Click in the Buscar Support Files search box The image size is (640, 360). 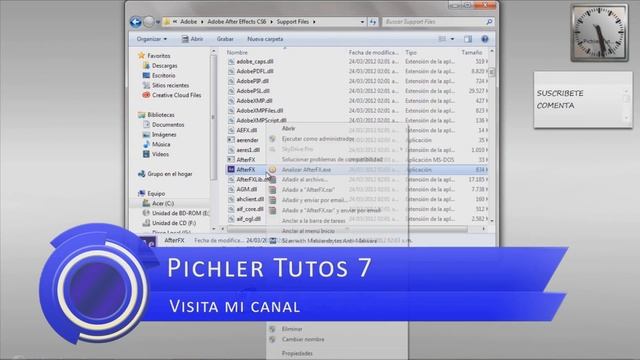[438, 22]
